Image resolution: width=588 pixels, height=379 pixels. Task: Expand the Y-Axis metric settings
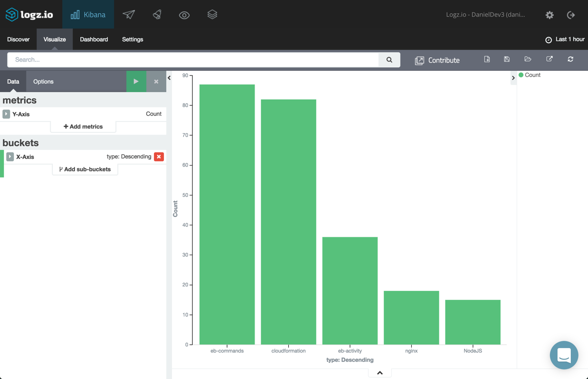(x=6, y=114)
